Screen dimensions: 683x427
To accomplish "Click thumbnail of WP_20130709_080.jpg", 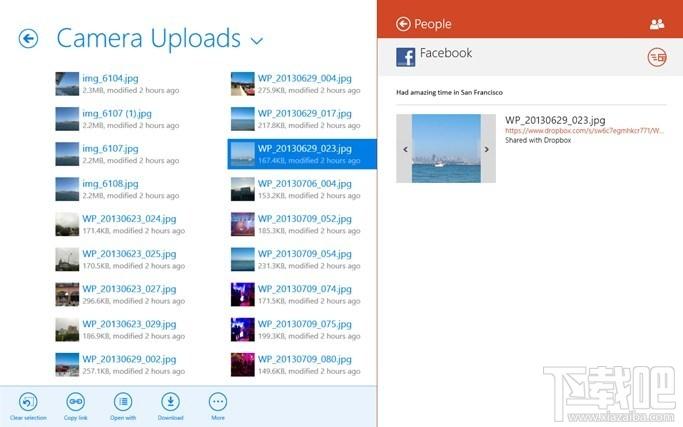I will coord(243,365).
